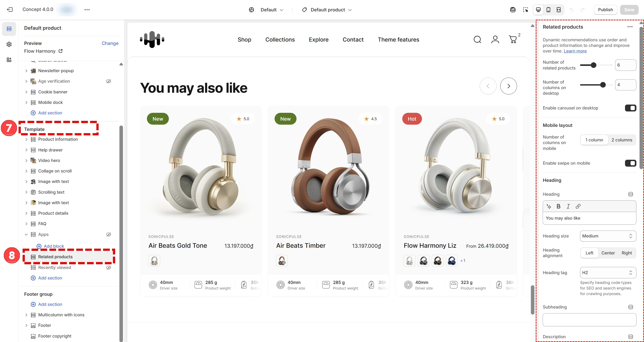Viewport: 644px width, 342px height.
Task: Click the Number of related products slider
Action: (596, 65)
